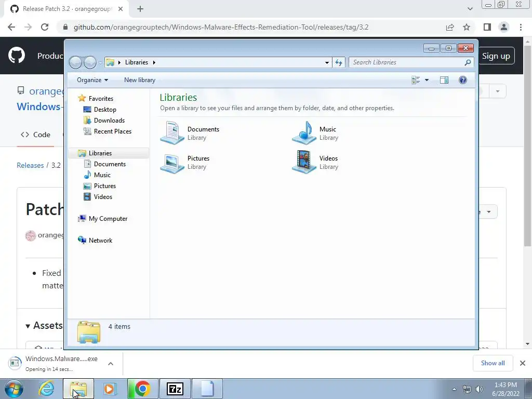Open Windows Start menu orb

pos(14,389)
